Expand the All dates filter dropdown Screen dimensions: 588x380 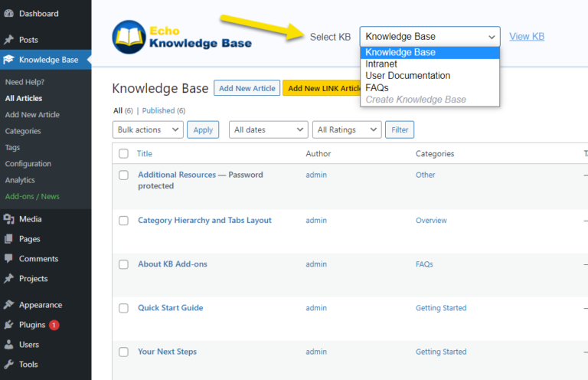point(268,130)
